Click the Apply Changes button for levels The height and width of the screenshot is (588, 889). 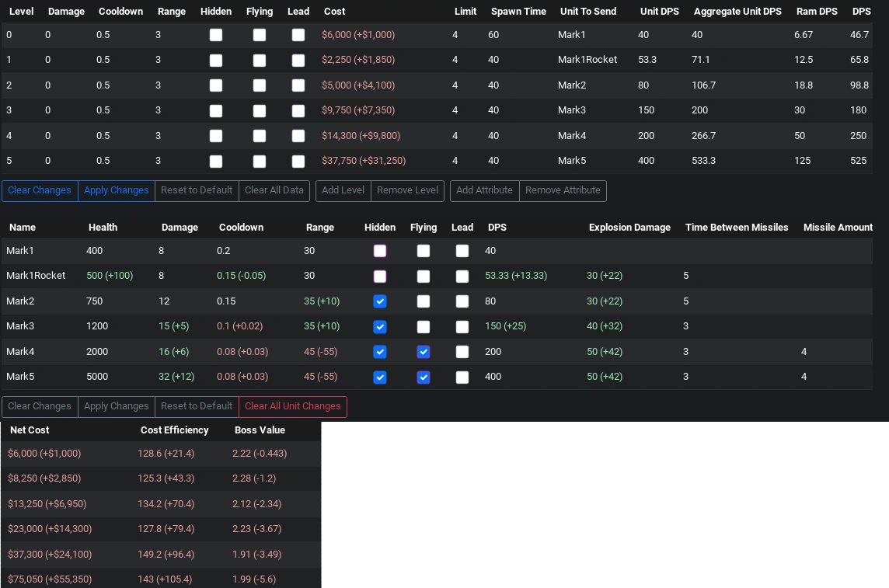tap(116, 191)
